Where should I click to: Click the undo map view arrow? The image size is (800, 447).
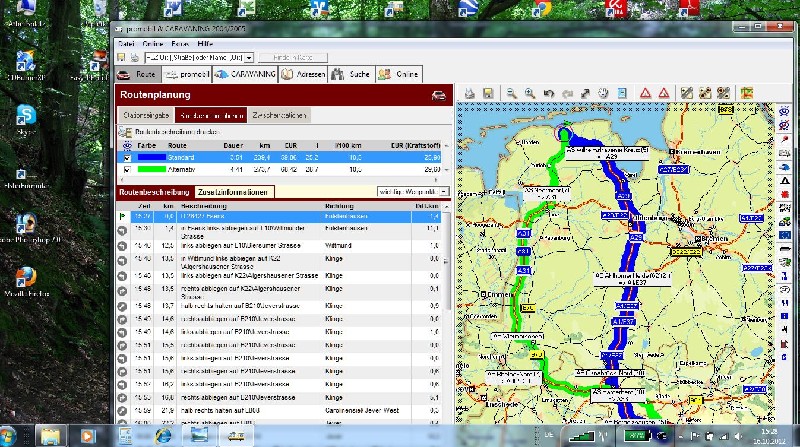(548, 93)
